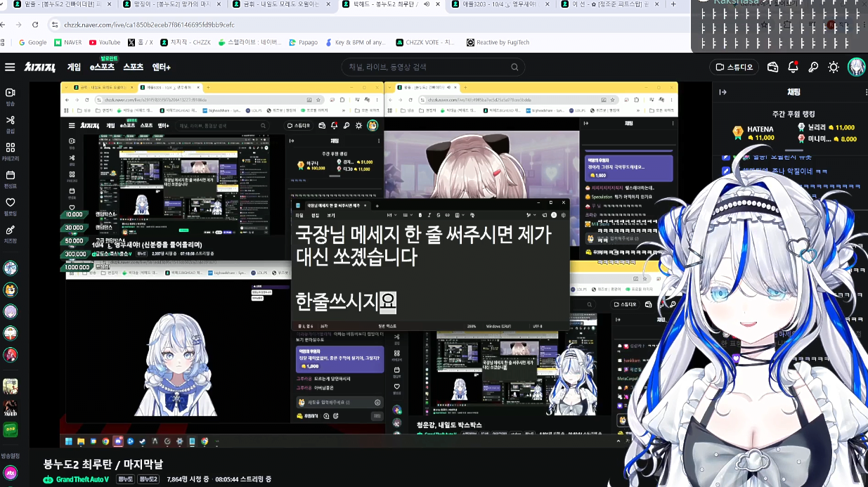Open the JTBC channel avatar under 방송일정

click(10, 472)
